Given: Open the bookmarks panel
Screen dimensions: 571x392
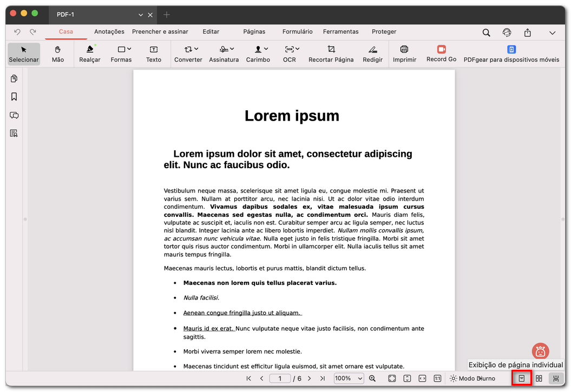Looking at the screenshot, I should coord(14,96).
